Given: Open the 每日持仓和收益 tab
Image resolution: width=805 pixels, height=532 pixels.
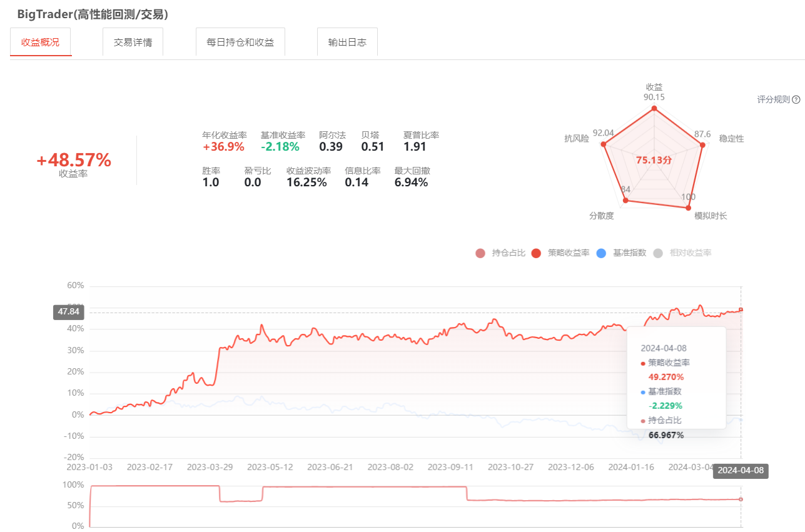Looking at the screenshot, I should [240, 43].
